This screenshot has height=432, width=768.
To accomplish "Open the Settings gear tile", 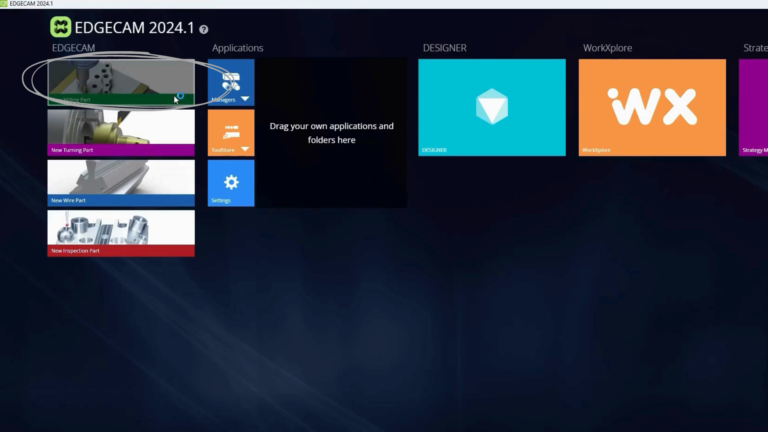I will (x=231, y=183).
